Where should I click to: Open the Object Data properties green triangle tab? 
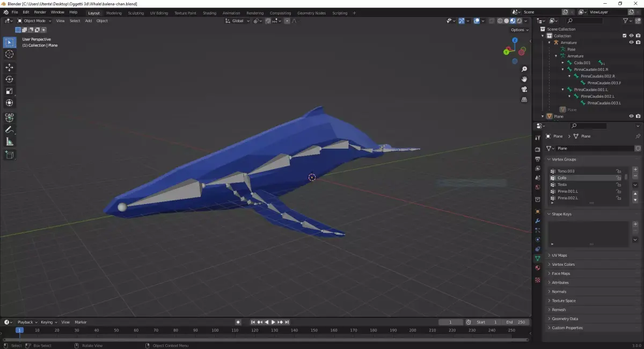coord(537,258)
